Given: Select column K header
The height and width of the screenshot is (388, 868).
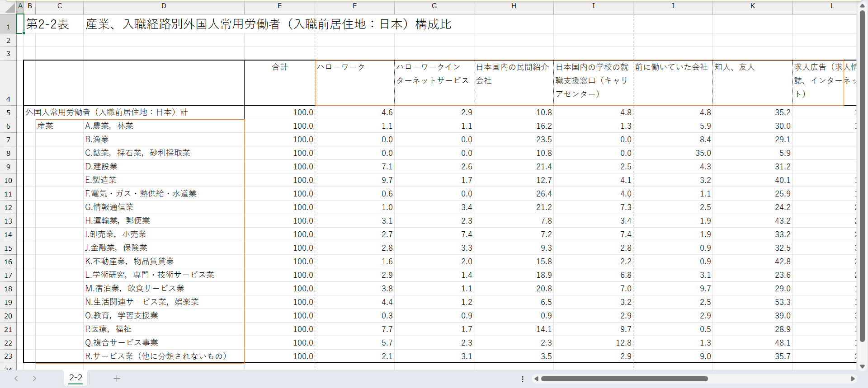Looking at the screenshot, I should pos(752,6).
